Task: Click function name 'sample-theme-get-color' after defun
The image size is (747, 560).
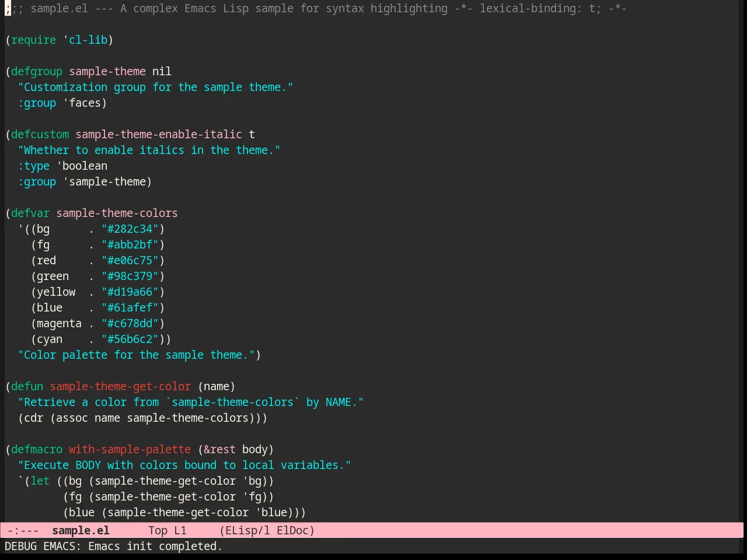Action: [x=120, y=386]
